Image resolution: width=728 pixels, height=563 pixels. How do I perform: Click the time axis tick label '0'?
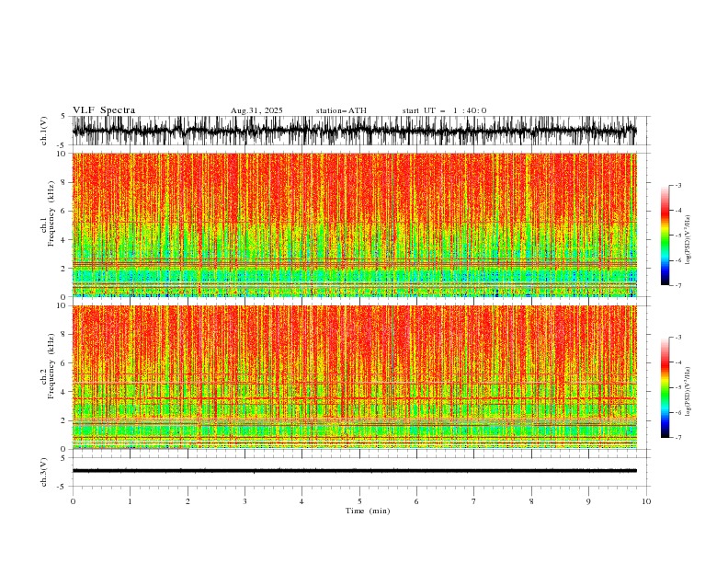tap(73, 501)
